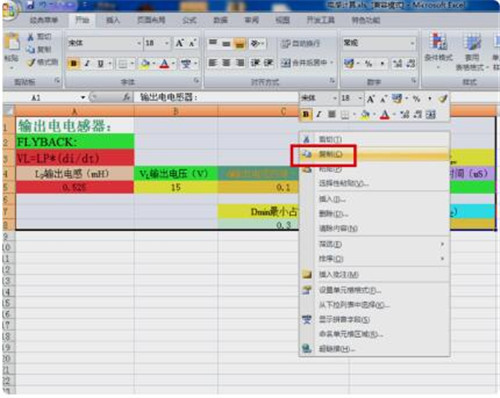Choose Insert in the context menu
The height and width of the screenshot is (398, 500).
coord(375,199)
